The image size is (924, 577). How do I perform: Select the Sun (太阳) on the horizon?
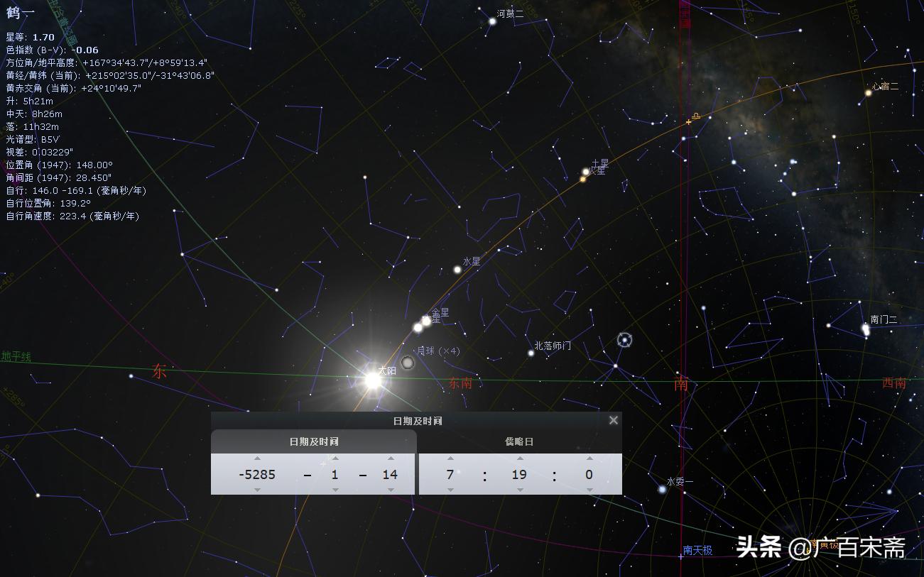click(373, 381)
